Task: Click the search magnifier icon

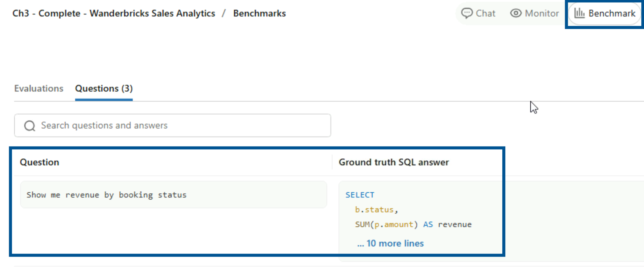Action: 30,126
